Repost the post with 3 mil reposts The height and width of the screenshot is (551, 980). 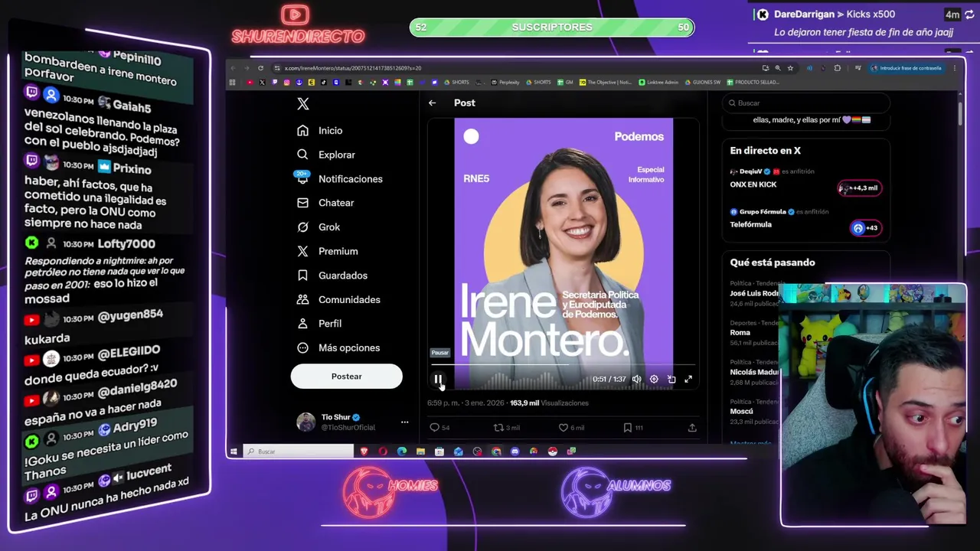coord(507,428)
